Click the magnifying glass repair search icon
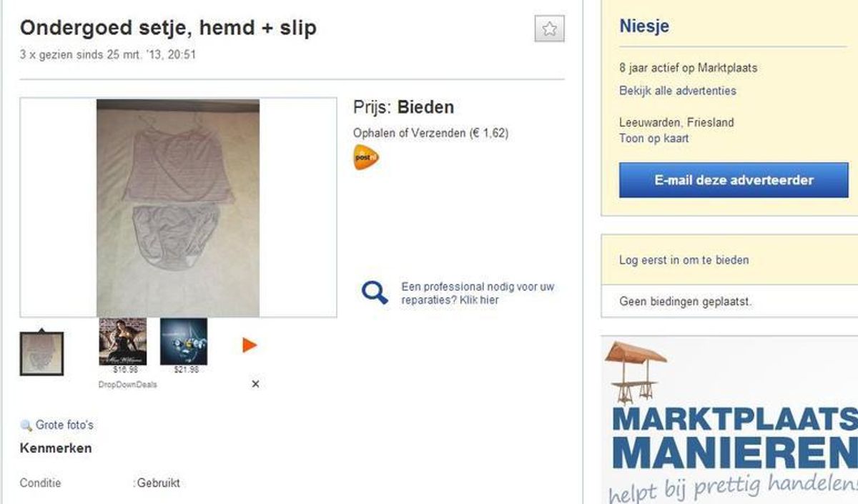This screenshot has width=858, height=504. (375, 292)
